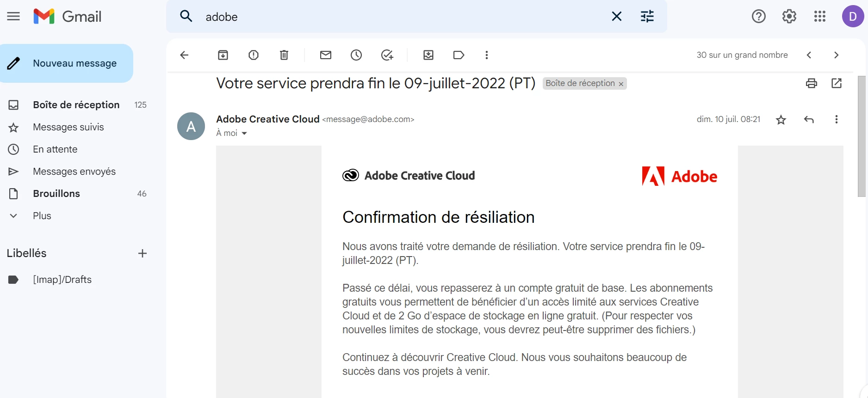Click the Adobe red logo in email
The image size is (868, 398).
[x=679, y=176]
